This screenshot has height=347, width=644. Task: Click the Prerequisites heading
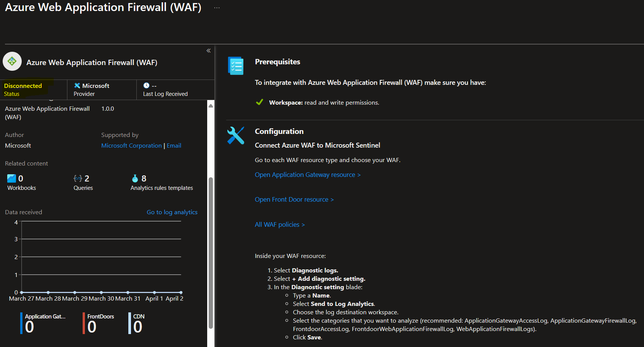click(x=278, y=62)
